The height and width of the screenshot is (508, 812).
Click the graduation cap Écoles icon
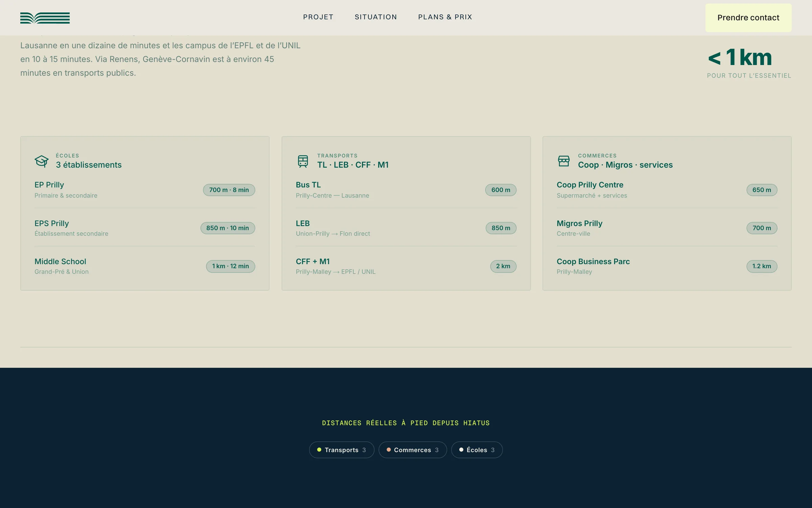point(42,161)
